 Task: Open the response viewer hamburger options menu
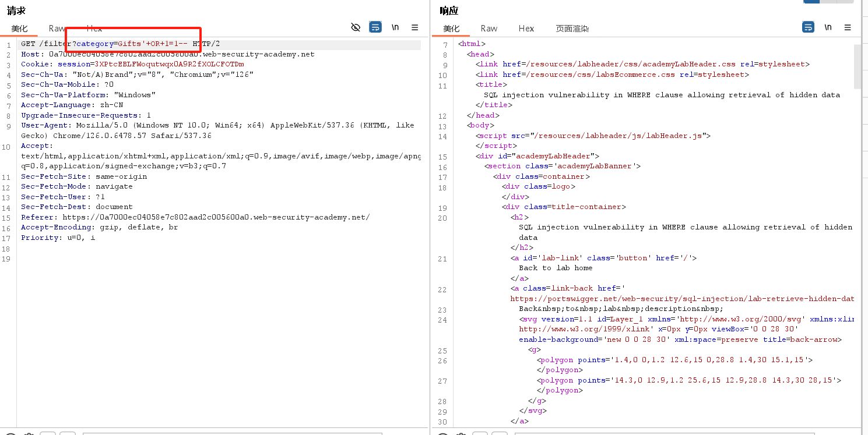[848, 27]
